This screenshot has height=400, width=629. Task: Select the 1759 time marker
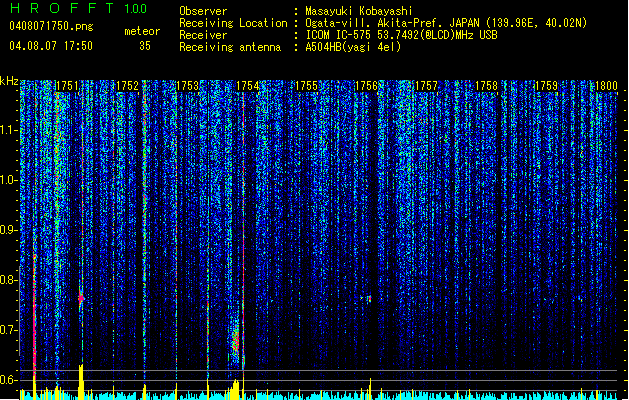coord(546,86)
